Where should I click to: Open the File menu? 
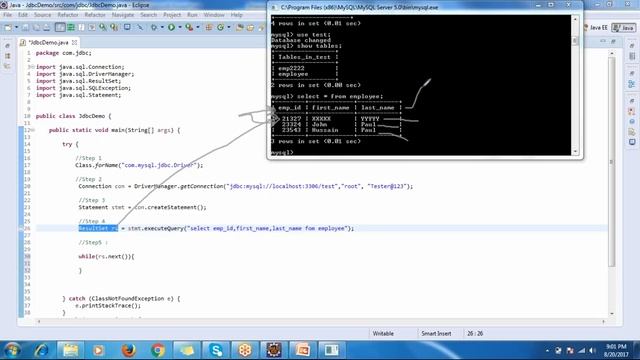click(x=7, y=15)
